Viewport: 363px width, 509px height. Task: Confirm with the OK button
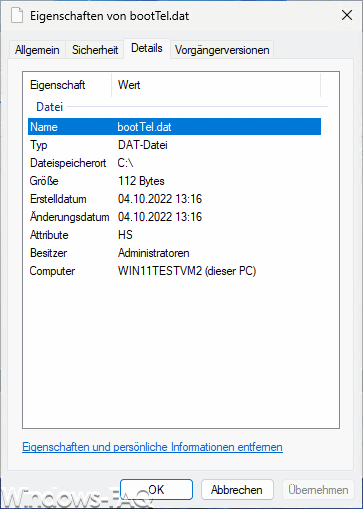[x=156, y=490]
